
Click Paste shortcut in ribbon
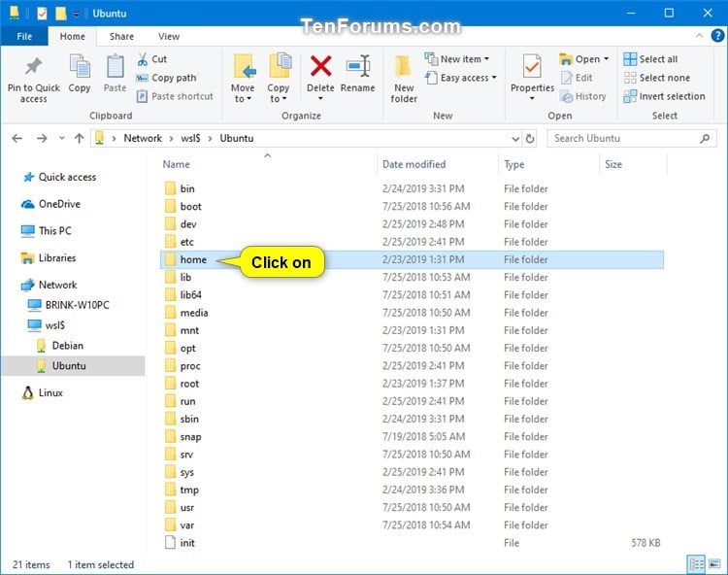pyautogui.click(x=175, y=96)
